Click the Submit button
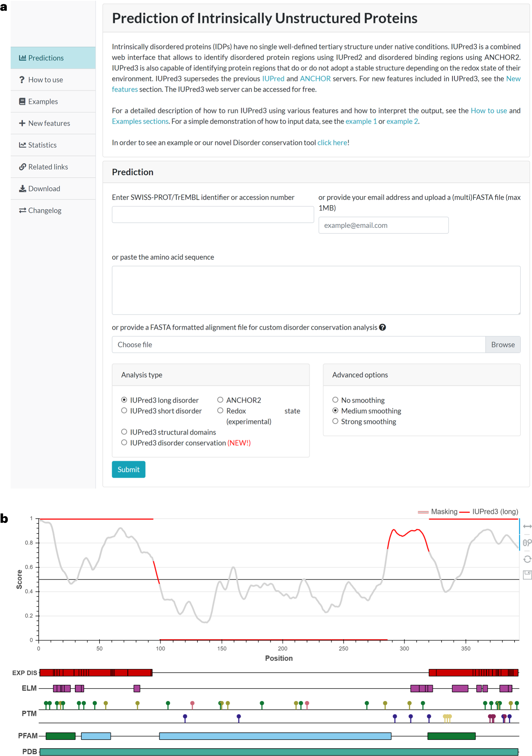This screenshot has height=756, width=532. click(x=129, y=469)
